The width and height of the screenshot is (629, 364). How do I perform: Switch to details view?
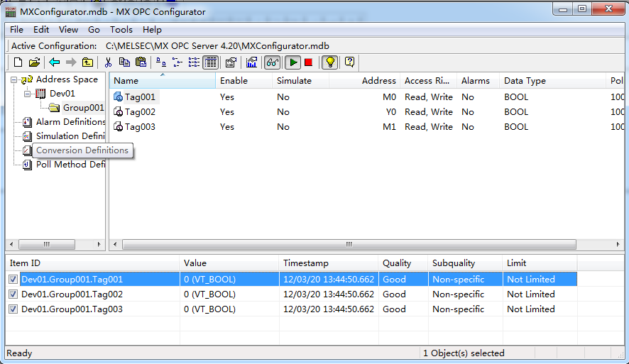tap(211, 62)
